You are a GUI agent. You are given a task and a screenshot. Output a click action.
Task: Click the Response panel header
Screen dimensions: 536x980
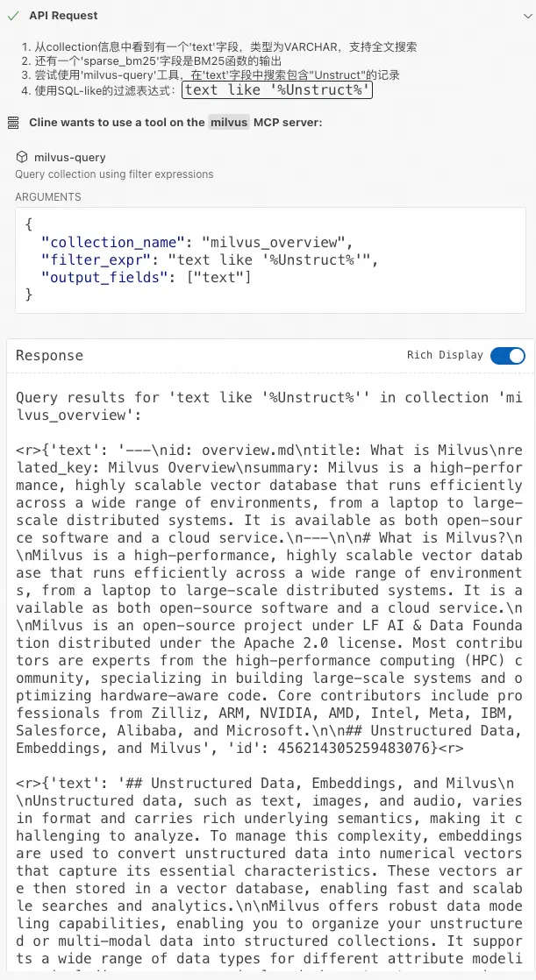(x=175, y=355)
